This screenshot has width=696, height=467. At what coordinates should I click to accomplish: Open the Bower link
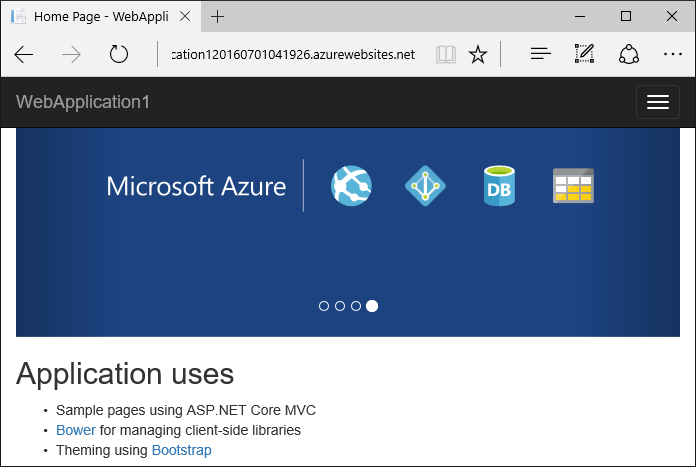[76, 430]
